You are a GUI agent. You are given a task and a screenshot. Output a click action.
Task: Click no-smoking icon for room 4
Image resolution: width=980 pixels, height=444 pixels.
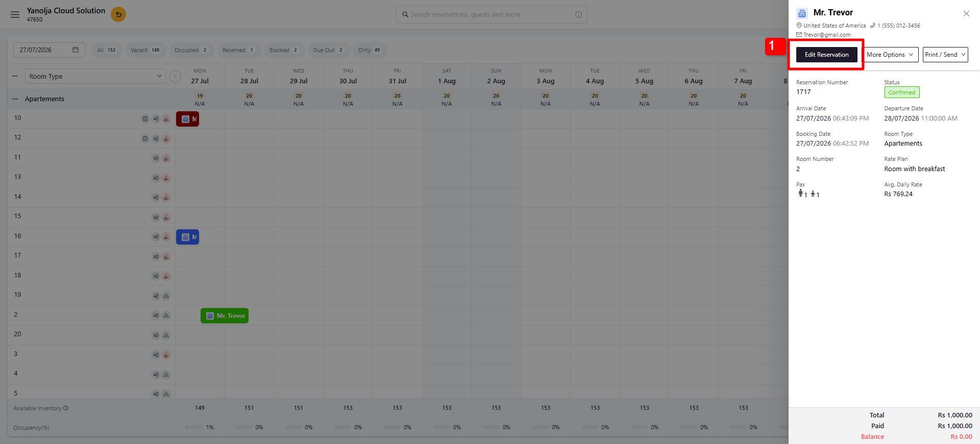click(x=156, y=375)
